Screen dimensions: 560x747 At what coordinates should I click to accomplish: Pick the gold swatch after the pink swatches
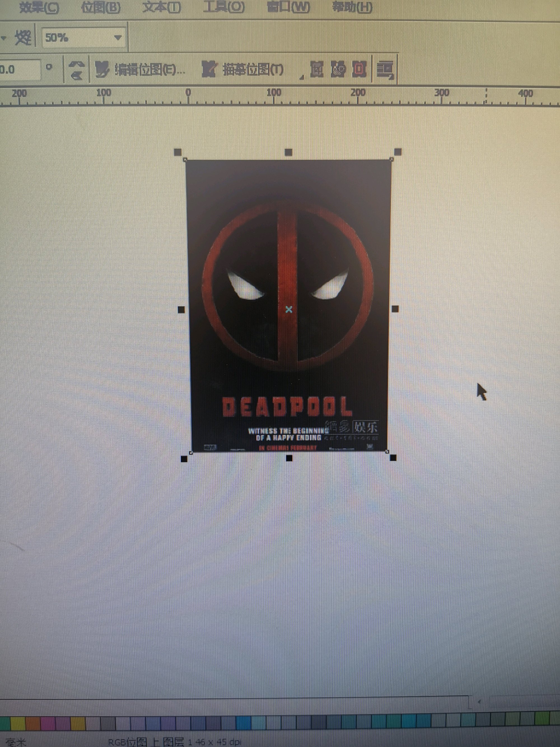click(x=78, y=724)
